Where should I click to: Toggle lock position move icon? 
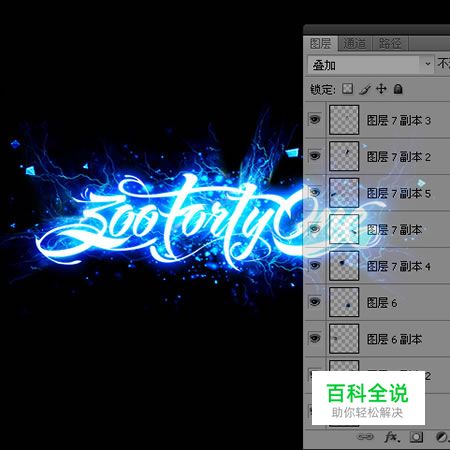click(381, 89)
